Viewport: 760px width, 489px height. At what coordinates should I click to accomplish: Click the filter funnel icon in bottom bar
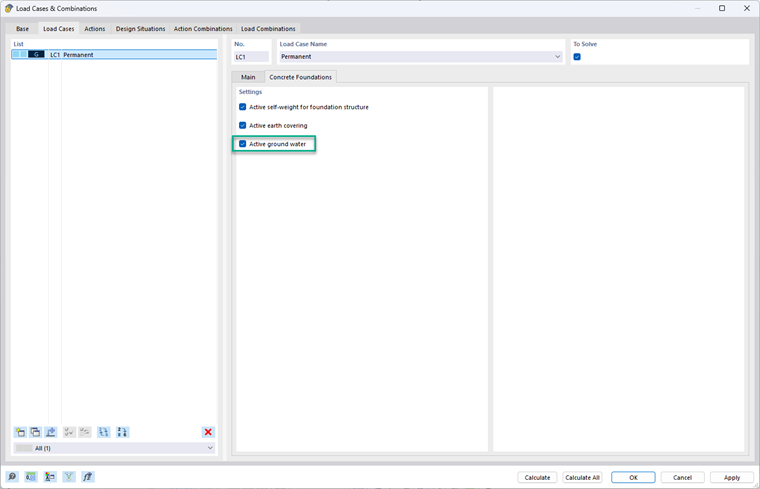69,477
